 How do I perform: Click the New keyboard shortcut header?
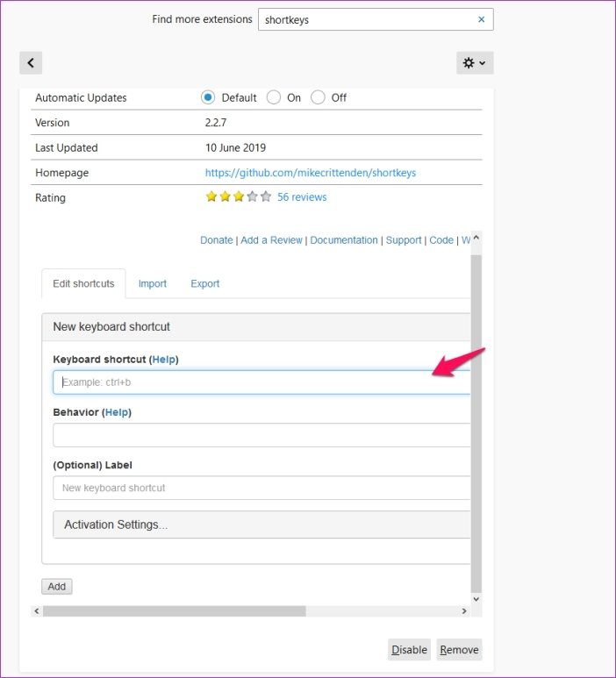[256, 327]
